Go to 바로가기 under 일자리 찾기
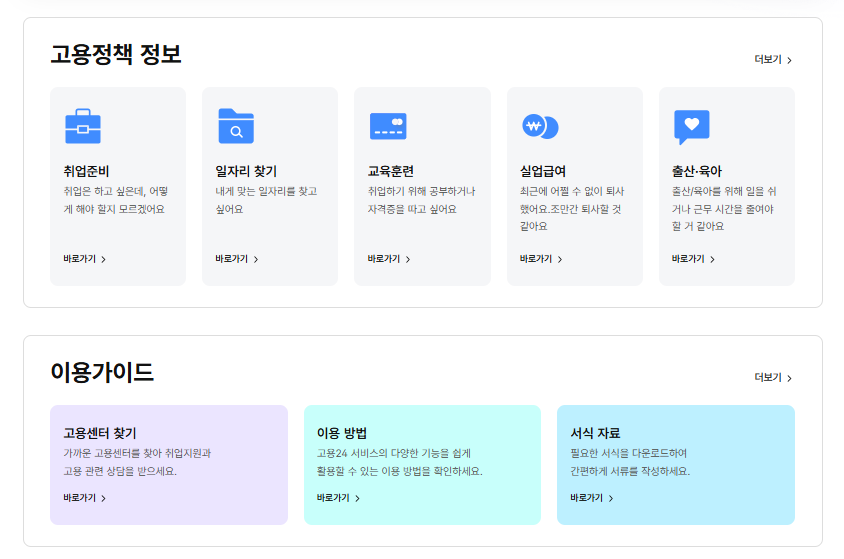This screenshot has width=844, height=559. point(237,259)
